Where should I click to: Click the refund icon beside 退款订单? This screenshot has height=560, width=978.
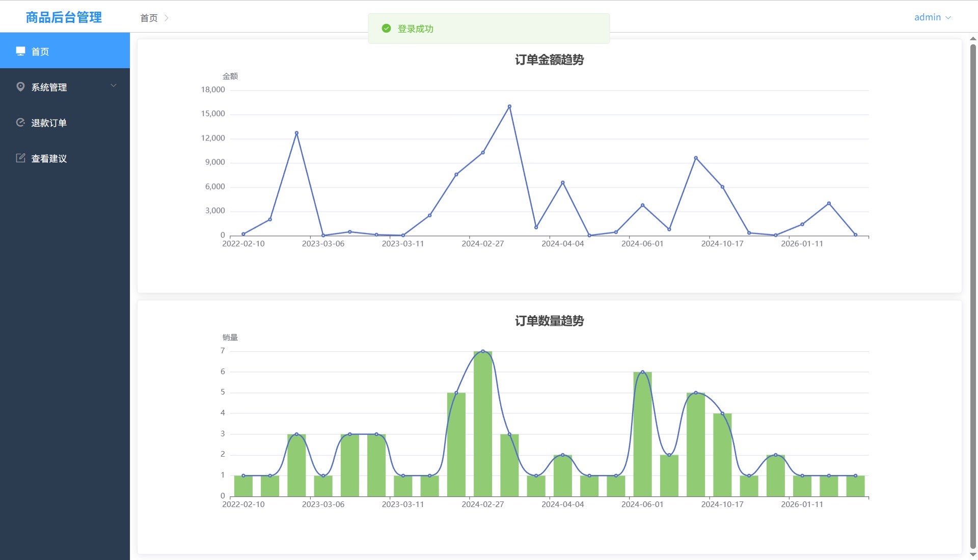pyautogui.click(x=20, y=122)
